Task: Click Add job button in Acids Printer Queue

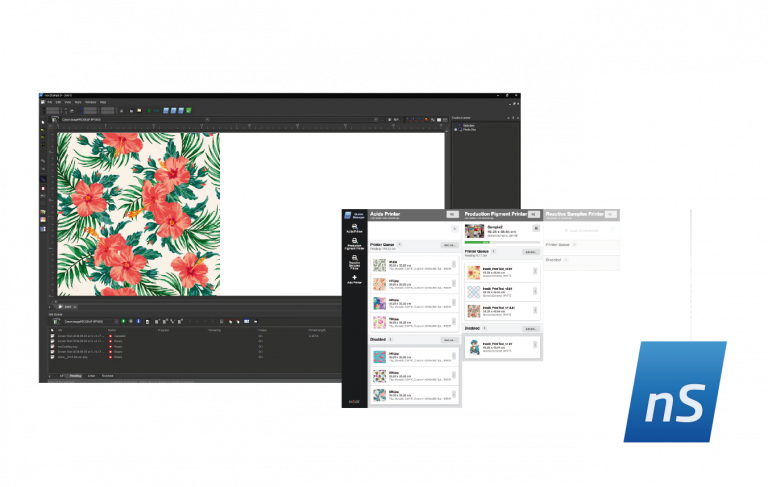Action: click(449, 245)
